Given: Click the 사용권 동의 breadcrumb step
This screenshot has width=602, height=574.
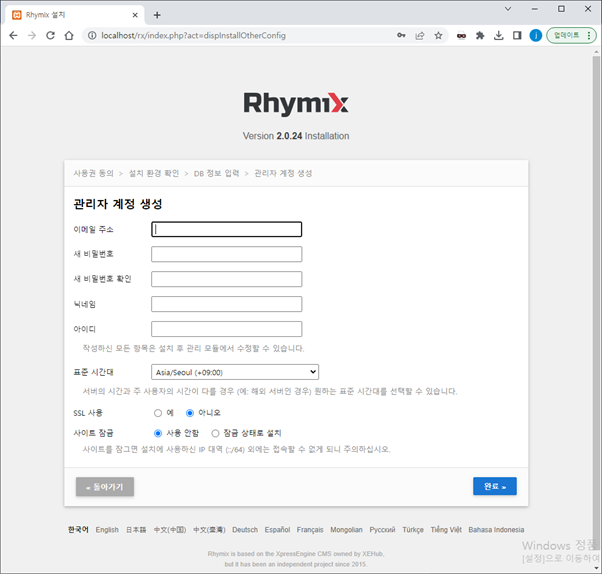Looking at the screenshot, I should 94,173.
